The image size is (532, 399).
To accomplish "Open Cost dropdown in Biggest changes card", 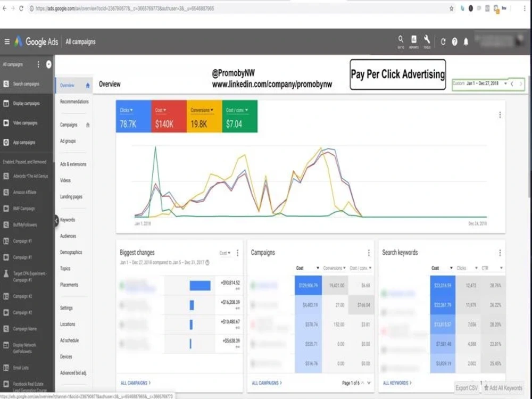I will pyautogui.click(x=225, y=253).
